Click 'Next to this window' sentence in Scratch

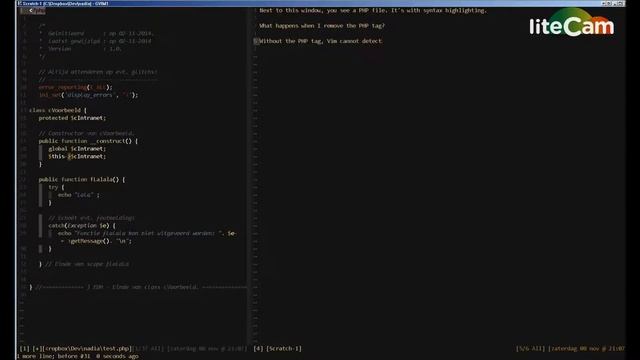(x=373, y=11)
